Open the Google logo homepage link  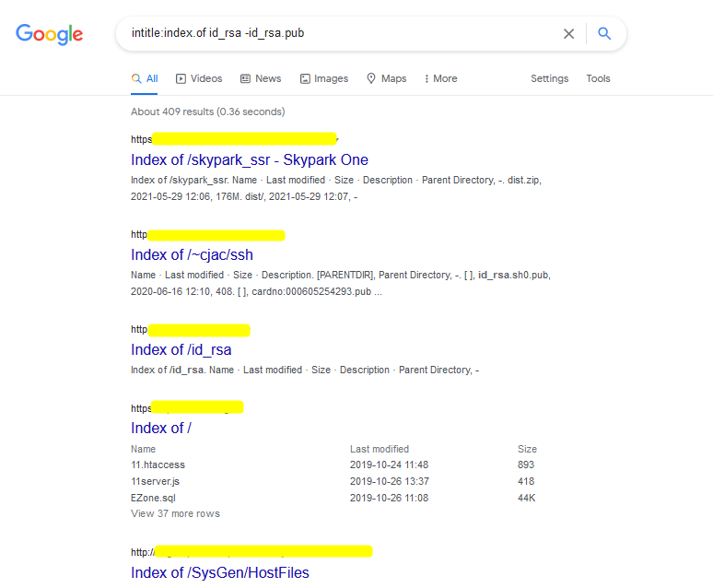click(49, 34)
